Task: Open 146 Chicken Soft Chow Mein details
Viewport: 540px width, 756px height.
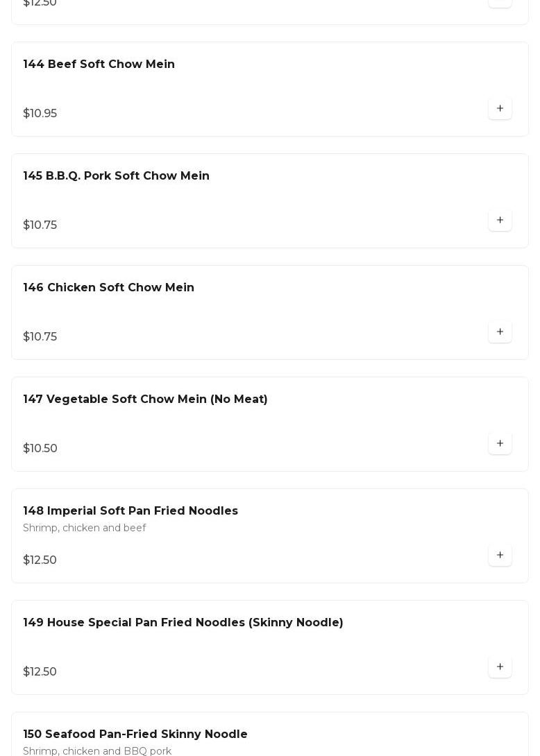Action: (108, 287)
